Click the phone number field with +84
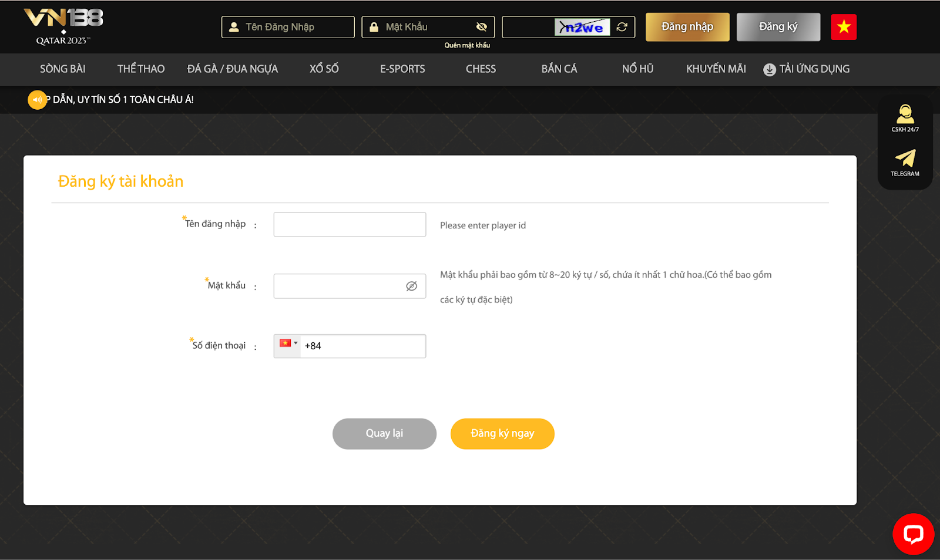The height and width of the screenshot is (560, 940). 362,346
